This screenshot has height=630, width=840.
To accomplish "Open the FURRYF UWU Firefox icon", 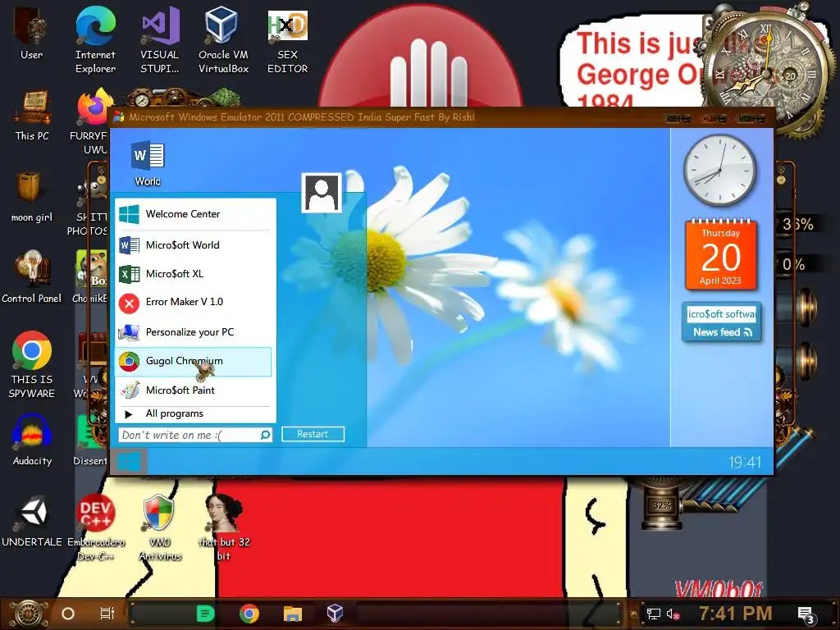I will [x=92, y=122].
